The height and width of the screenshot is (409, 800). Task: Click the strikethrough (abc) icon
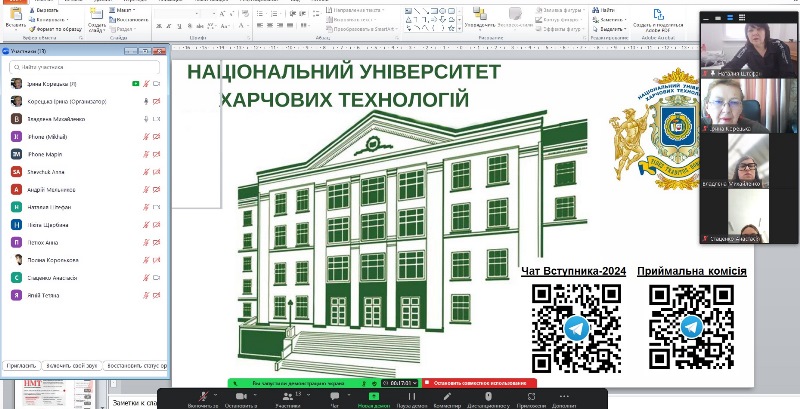[199, 25]
